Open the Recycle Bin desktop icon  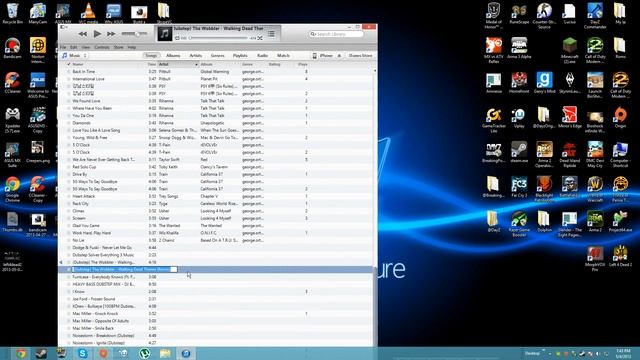click(12, 13)
